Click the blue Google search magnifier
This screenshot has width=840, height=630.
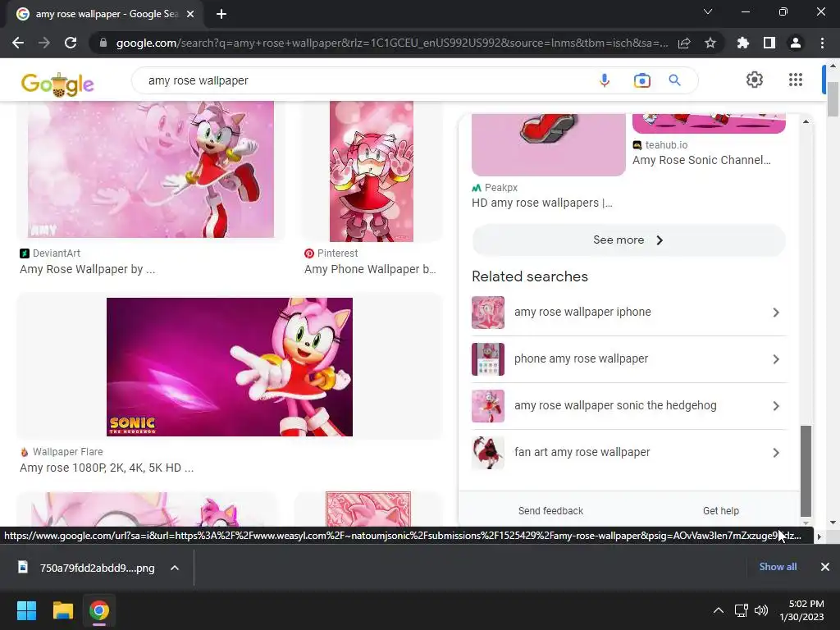pos(674,80)
